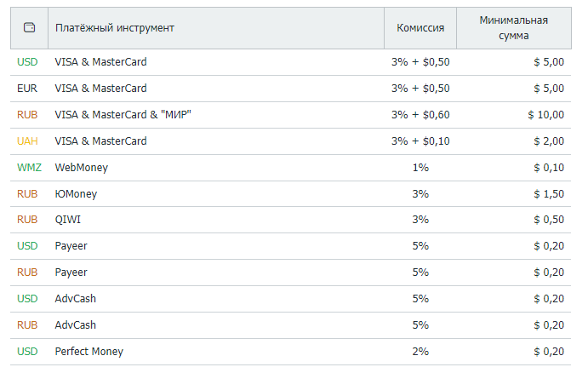Click the 3% + $0,60 commission cell
Viewport: 588px width, 373px height.
[x=420, y=115]
